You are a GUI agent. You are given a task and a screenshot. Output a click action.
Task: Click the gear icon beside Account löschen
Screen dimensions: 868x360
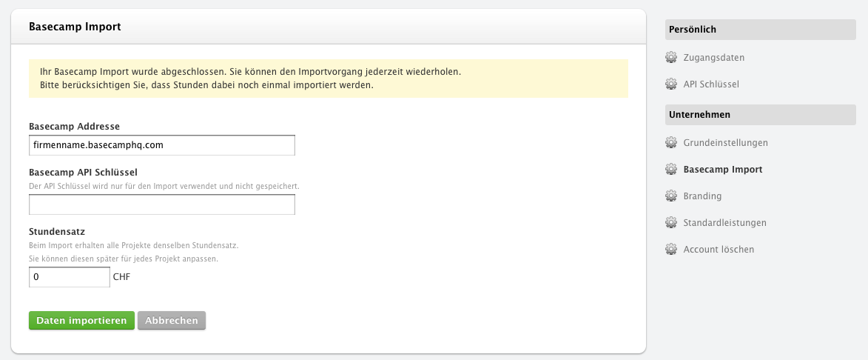(671, 249)
